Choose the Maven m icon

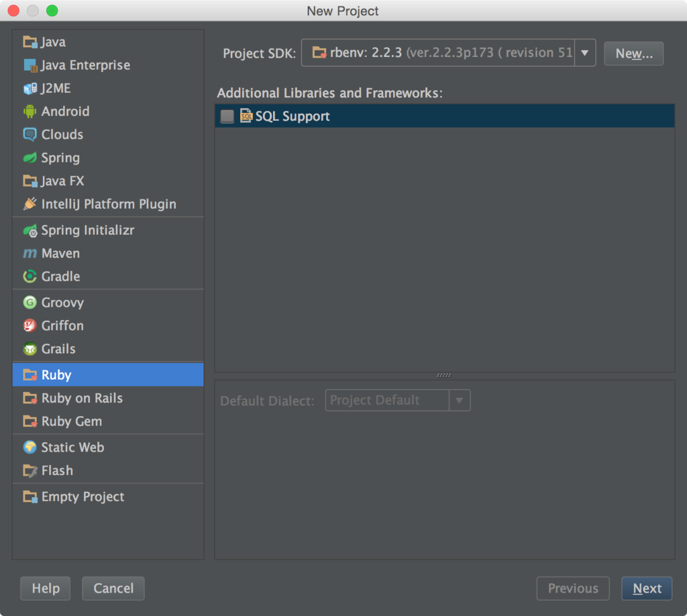[x=30, y=253]
